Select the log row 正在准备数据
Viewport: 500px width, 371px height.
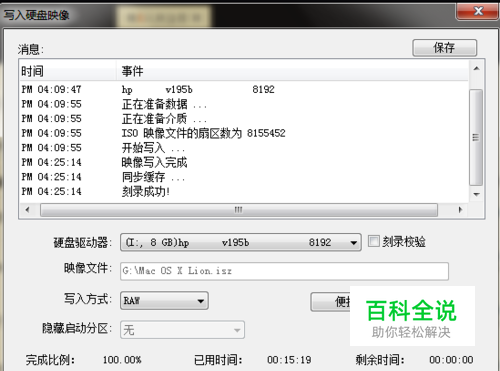pyautogui.click(x=244, y=104)
